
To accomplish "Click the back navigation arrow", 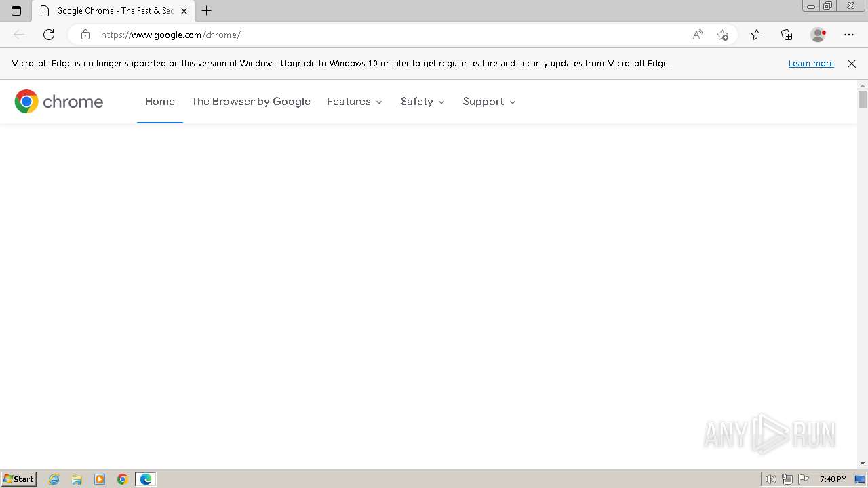I will (x=19, y=35).
